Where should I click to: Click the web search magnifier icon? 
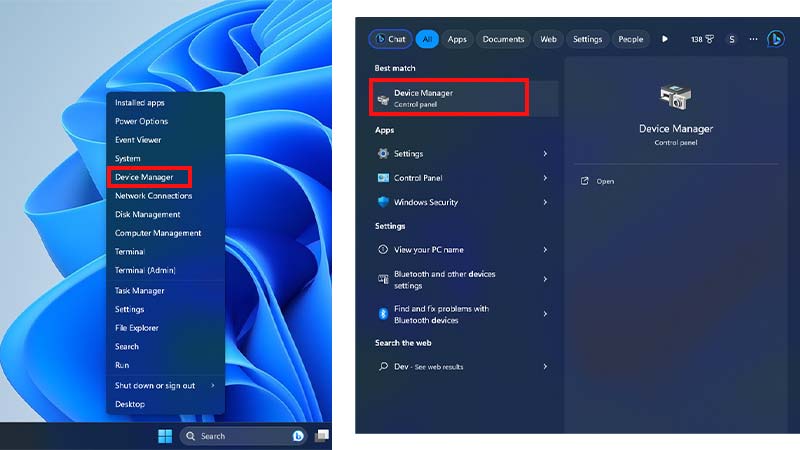coord(383,366)
